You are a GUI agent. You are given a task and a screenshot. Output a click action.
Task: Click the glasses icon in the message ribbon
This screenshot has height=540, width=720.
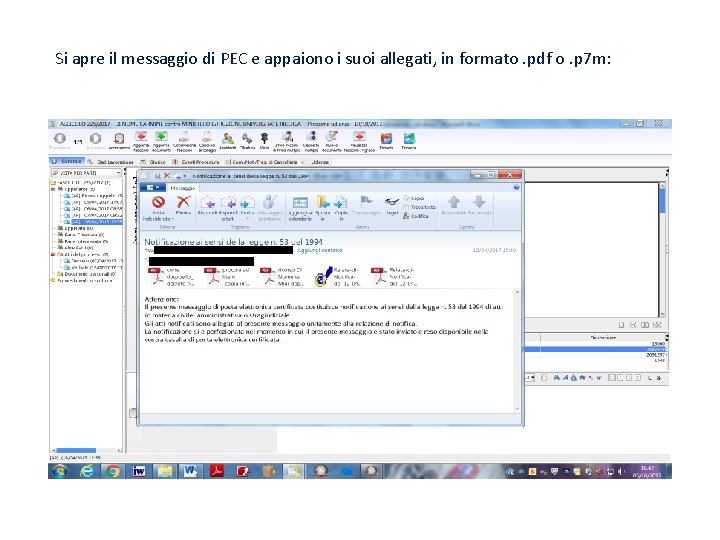click(392, 202)
